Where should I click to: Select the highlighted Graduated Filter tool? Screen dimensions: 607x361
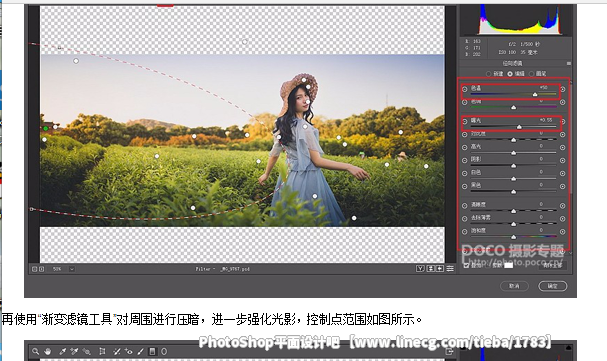coord(153,351)
